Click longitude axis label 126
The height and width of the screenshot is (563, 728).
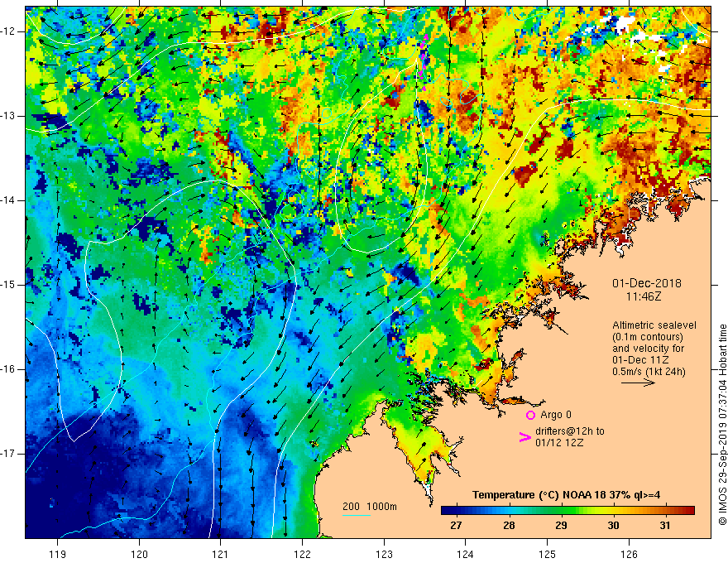coord(629,554)
